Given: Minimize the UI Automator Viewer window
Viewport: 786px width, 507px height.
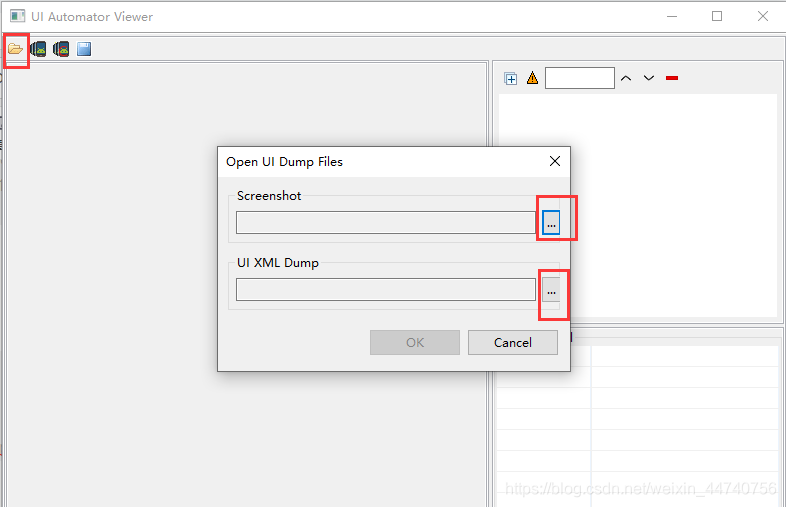Looking at the screenshot, I should [x=672, y=17].
